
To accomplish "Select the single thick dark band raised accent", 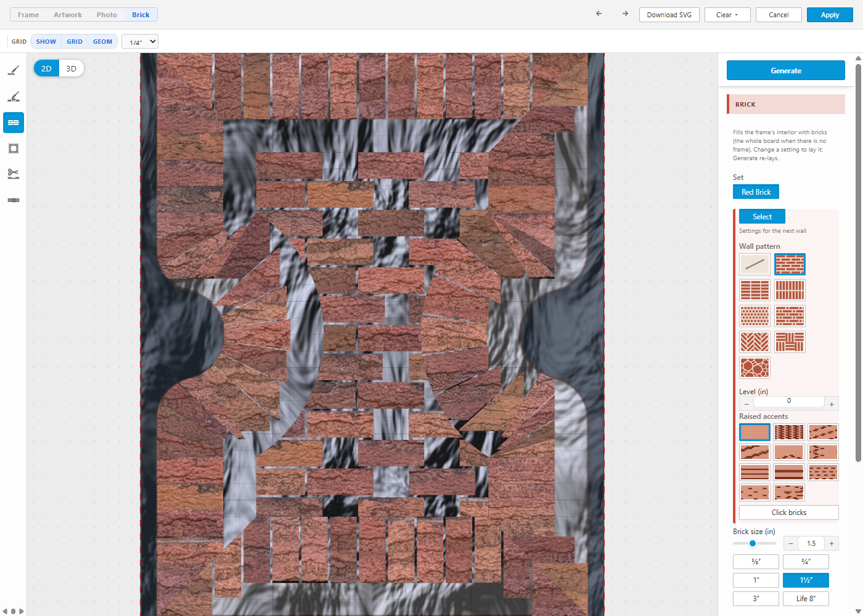I will click(789, 472).
